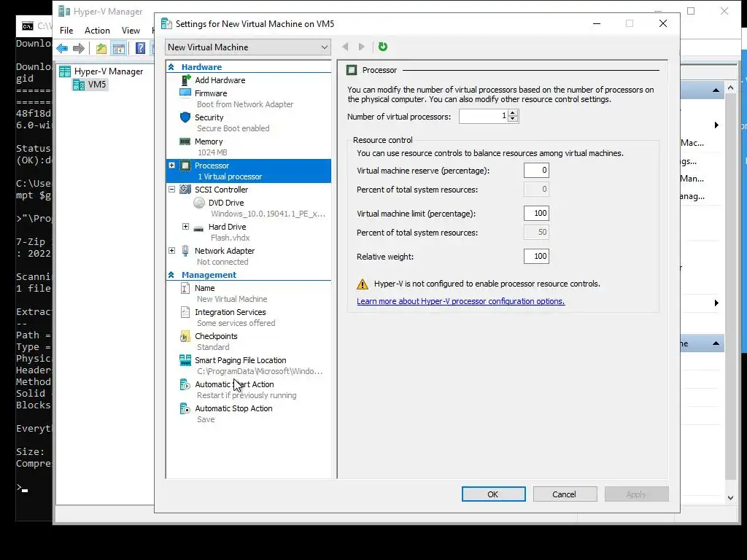Click the Security shield icon
Image resolution: width=747 pixels, height=560 pixels.
(x=185, y=117)
